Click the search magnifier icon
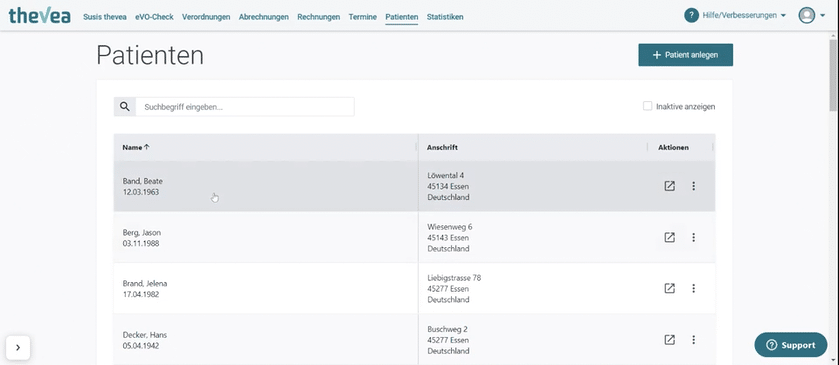Image resolution: width=839 pixels, height=365 pixels. (x=125, y=107)
